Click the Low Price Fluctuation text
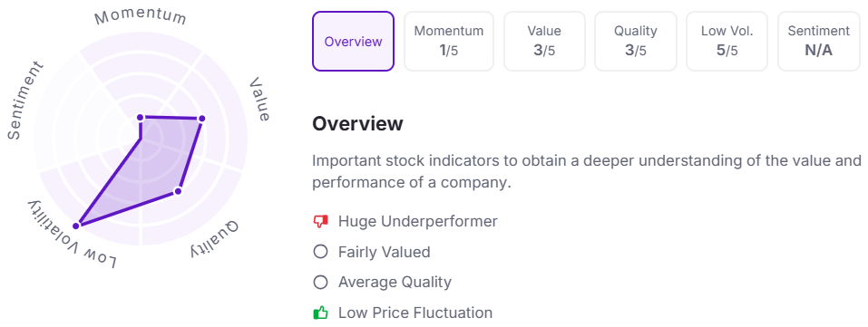Image resolution: width=868 pixels, height=327 pixels. pyautogui.click(x=415, y=313)
